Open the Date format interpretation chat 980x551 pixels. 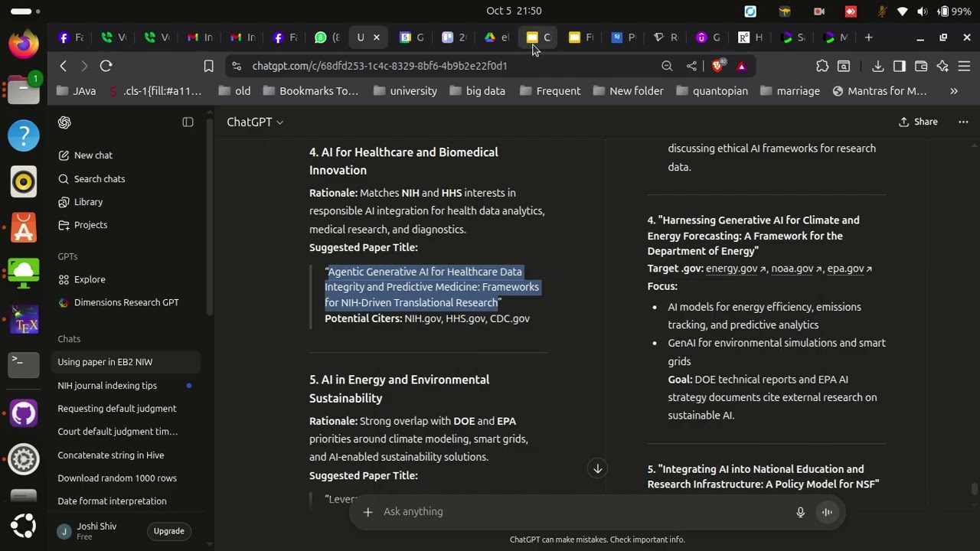click(x=126, y=501)
